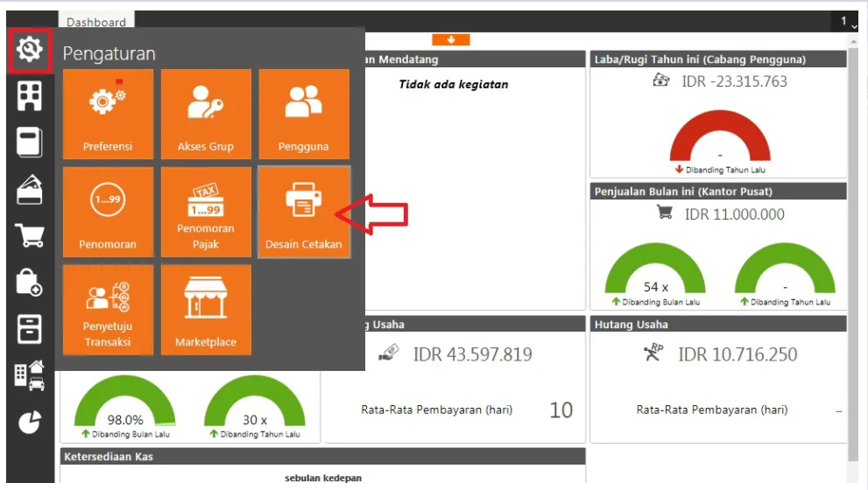
Task: Click the Hutang Usaha panel header
Action: point(718,324)
